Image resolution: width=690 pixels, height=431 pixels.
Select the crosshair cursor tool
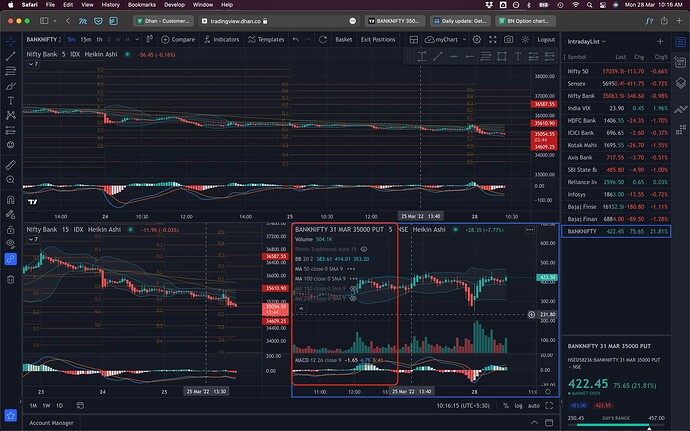tap(11, 41)
